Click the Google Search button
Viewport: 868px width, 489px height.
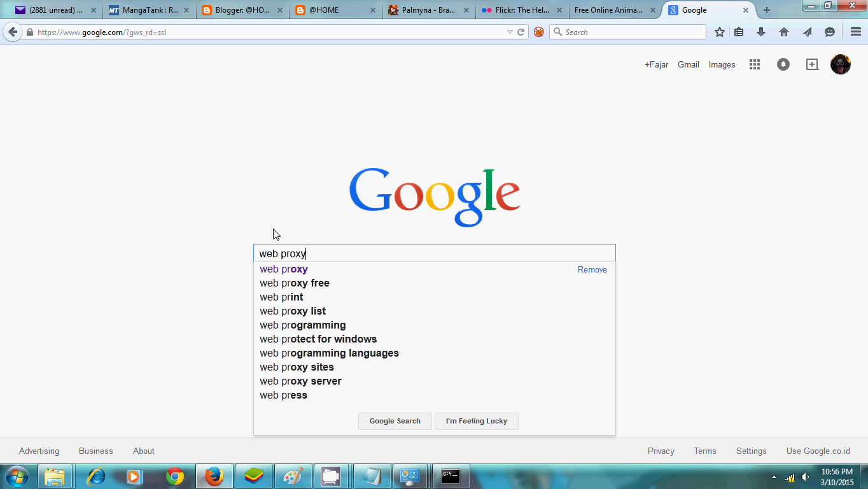pyautogui.click(x=395, y=421)
